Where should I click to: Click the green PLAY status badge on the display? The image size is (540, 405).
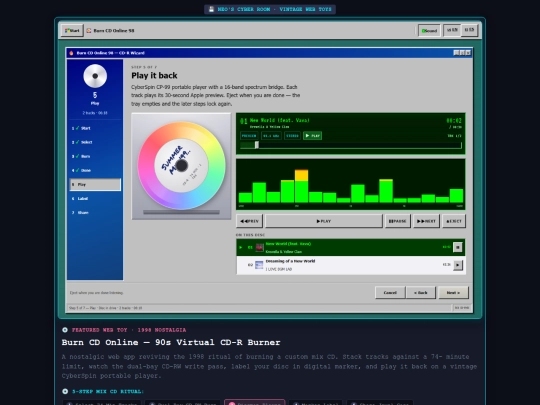(312, 136)
